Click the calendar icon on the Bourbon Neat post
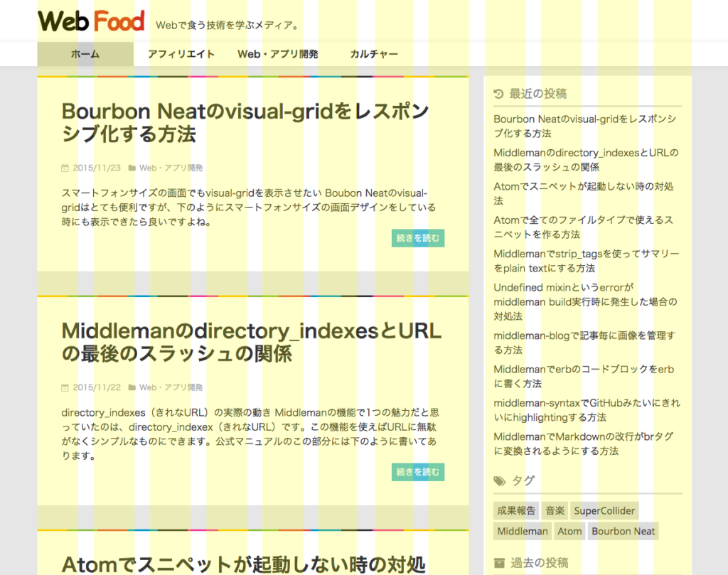 tap(65, 168)
